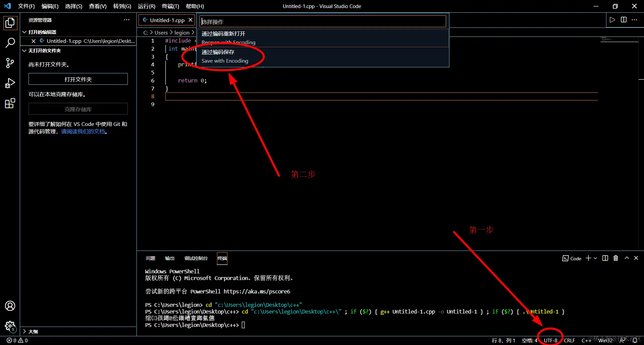Click the Explorer more actions ellipsis

126,20
